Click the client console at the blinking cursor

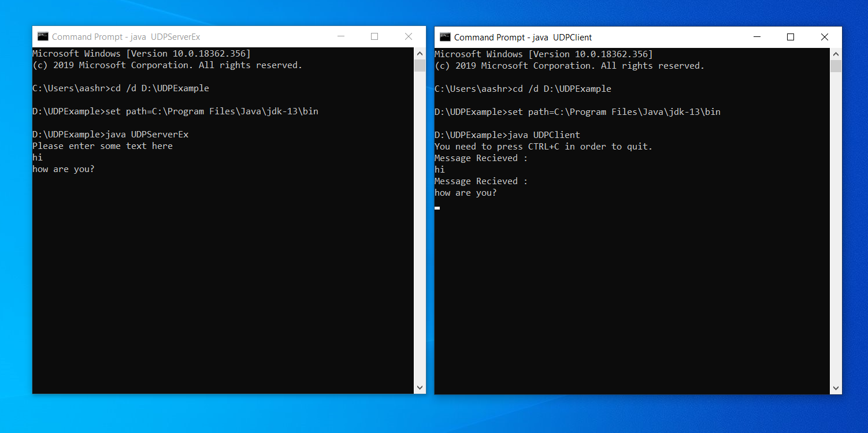[x=437, y=208]
